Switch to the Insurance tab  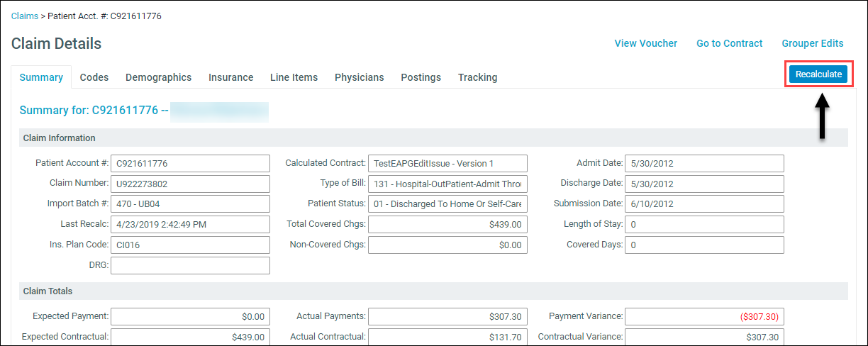[x=231, y=77]
